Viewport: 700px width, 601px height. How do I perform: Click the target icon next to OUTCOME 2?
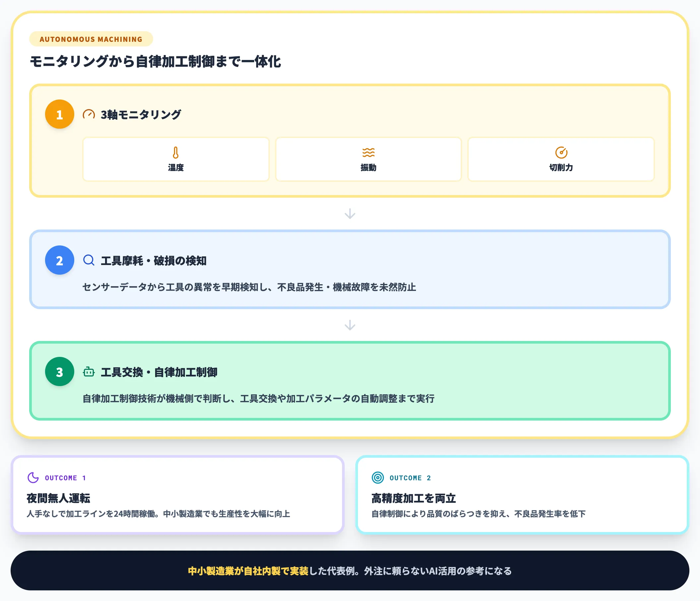click(378, 478)
